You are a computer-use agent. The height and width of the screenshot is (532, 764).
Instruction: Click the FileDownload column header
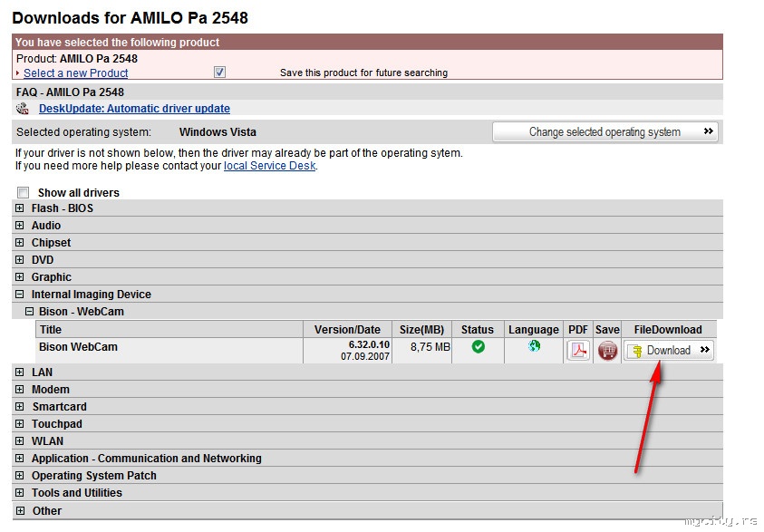click(x=668, y=329)
